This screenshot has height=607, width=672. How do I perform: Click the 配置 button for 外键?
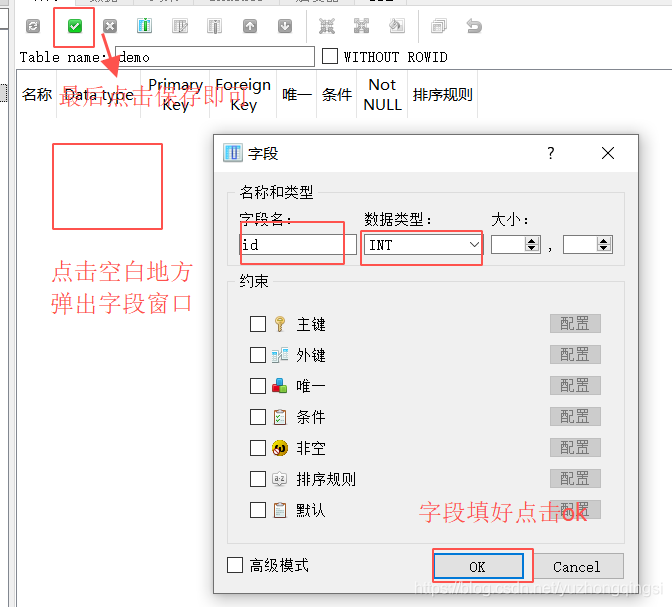(575, 355)
